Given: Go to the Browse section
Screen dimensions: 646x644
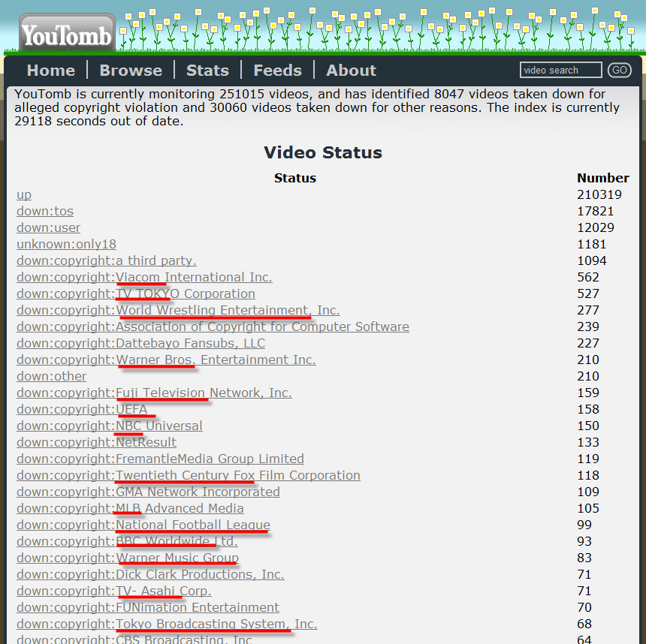Looking at the screenshot, I should tap(131, 71).
